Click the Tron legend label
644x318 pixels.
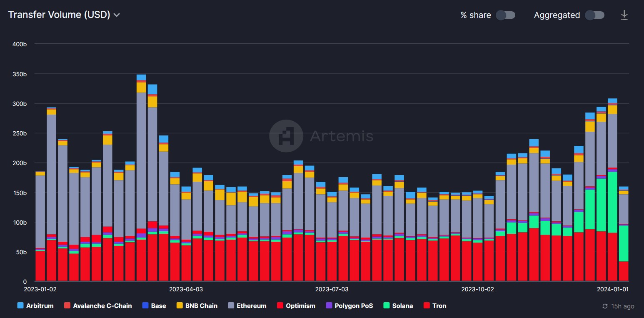pyautogui.click(x=439, y=306)
